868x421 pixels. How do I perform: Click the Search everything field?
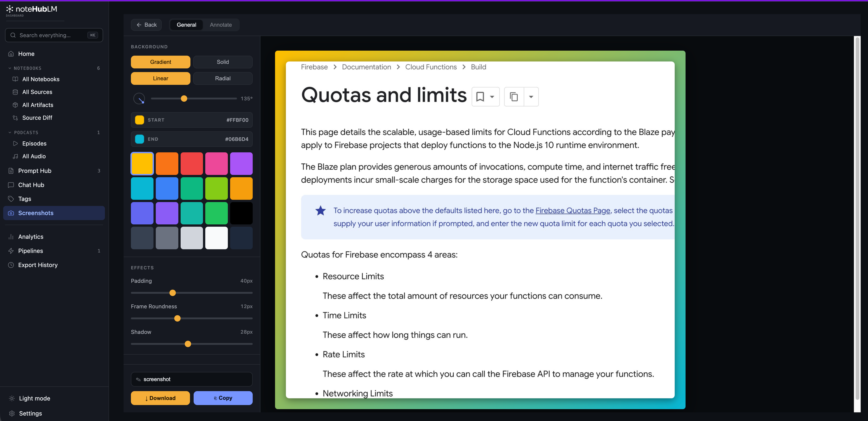tap(54, 35)
